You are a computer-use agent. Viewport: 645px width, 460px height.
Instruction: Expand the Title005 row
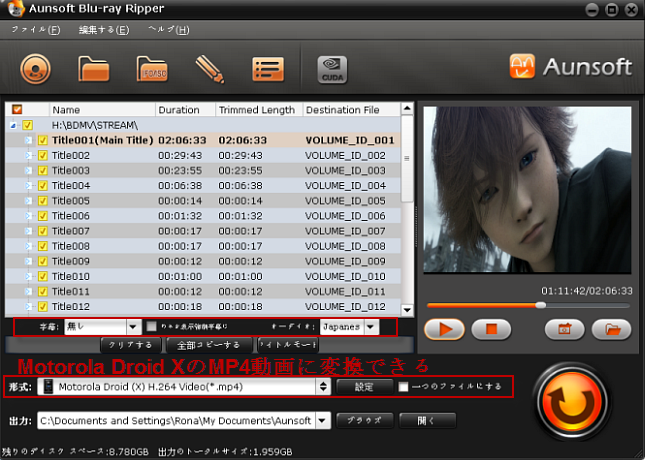pyautogui.click(x=28, y=201)
